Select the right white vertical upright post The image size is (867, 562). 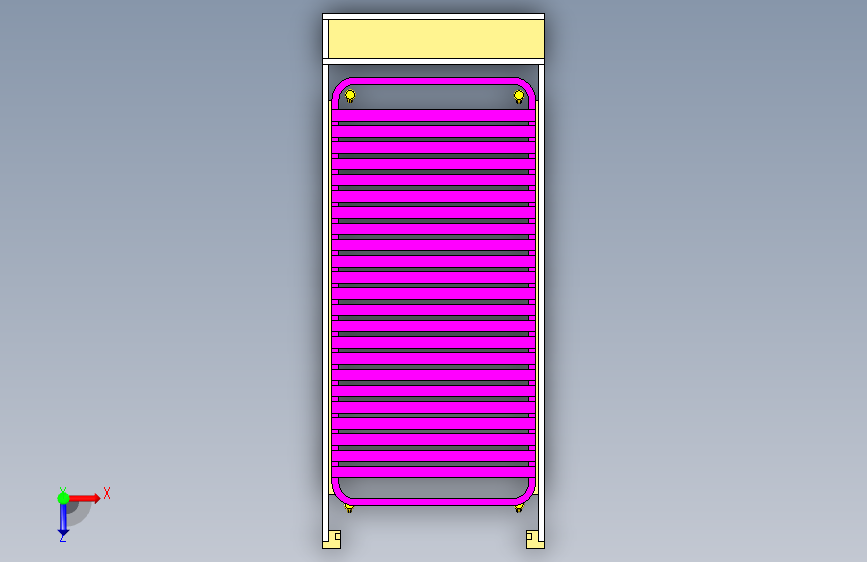coord(541,304)
